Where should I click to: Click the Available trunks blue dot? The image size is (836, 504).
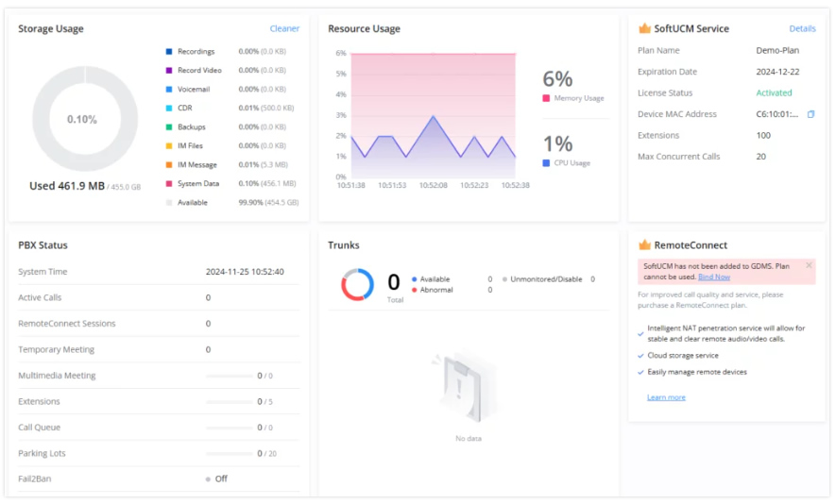[415, 279]
